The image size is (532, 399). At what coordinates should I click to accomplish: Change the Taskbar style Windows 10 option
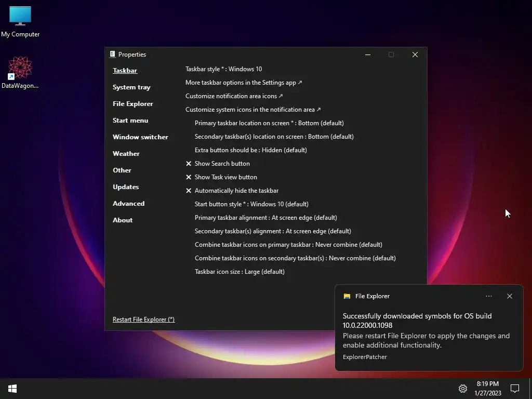[223, 69]
